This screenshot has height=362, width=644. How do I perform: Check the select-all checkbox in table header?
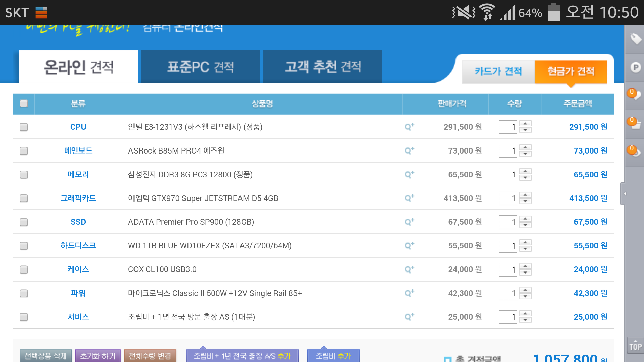[x=24, y=103]
